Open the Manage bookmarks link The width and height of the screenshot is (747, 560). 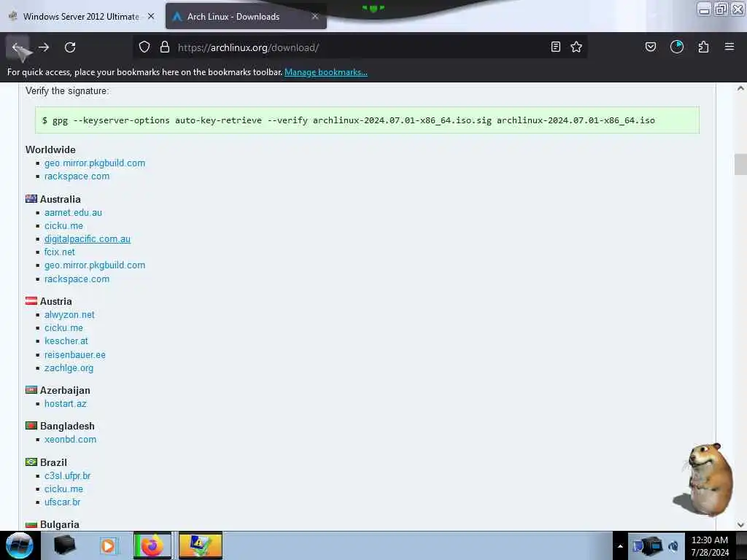click(x=326, y=72)
